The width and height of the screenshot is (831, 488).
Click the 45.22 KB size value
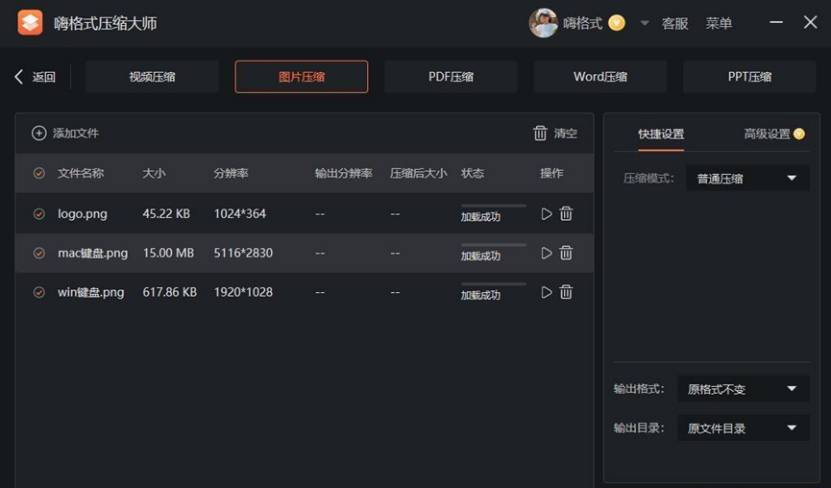(166, 214)
